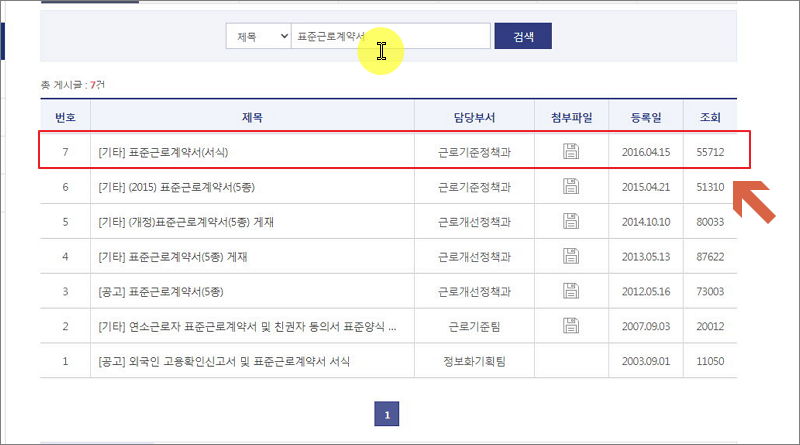Viewport: 800px width, 445px height.
Task: Go to page 1 in pagination
Action: [387, 414]
